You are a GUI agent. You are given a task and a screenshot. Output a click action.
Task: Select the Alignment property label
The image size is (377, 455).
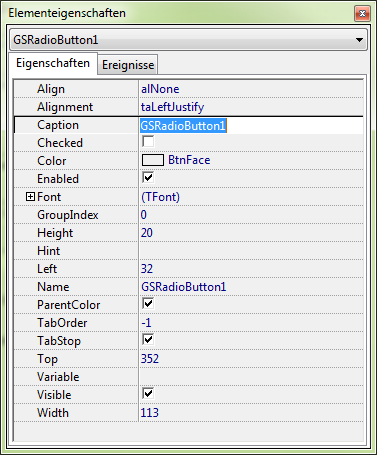pyautogui.click(x=65, y=107)
